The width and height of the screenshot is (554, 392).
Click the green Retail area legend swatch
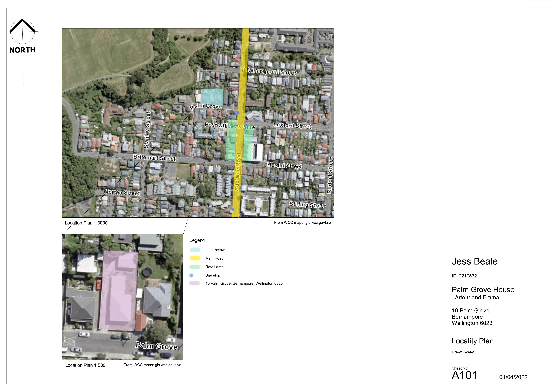pyautogui.click(x=195, y=267)
